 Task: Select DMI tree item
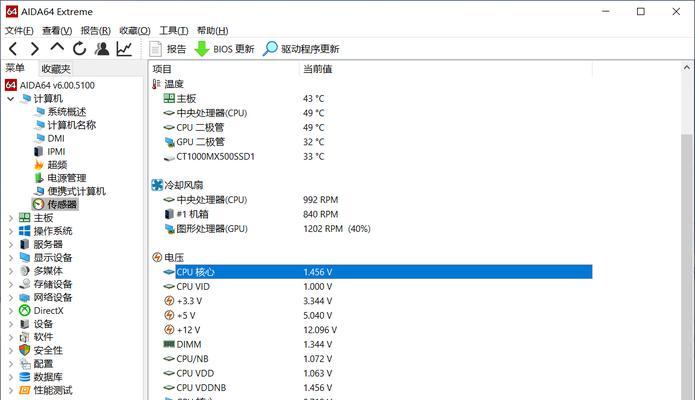56,138
